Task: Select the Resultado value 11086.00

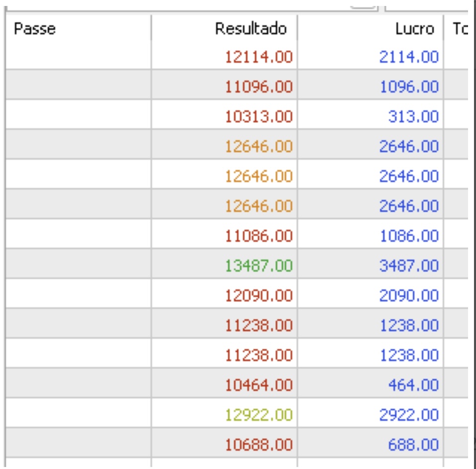Action: 259,236
